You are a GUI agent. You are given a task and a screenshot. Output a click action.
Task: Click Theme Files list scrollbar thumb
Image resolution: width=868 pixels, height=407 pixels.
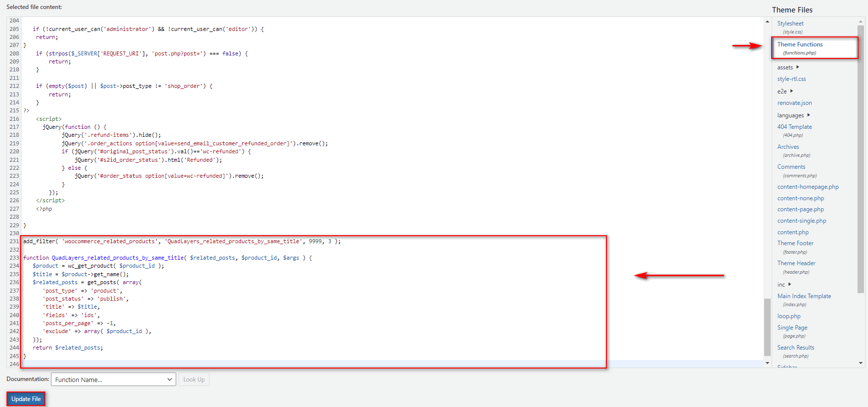pos(861,159)
